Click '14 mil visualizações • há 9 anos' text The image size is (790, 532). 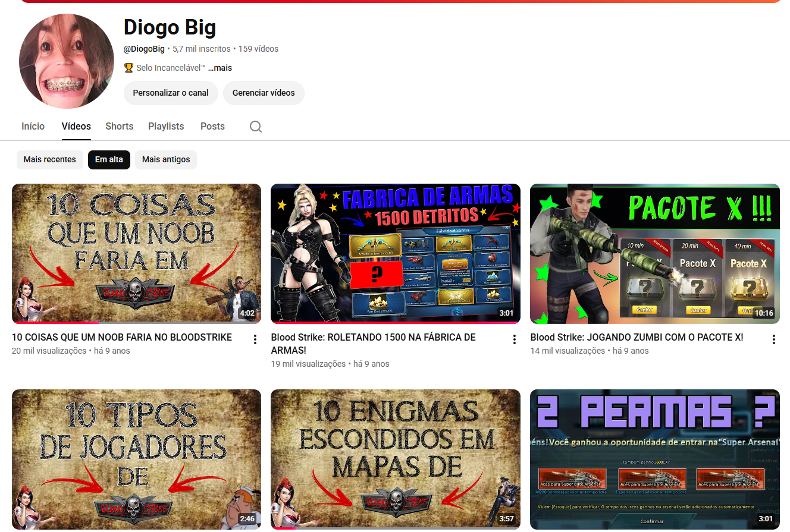tap(590, 351)
